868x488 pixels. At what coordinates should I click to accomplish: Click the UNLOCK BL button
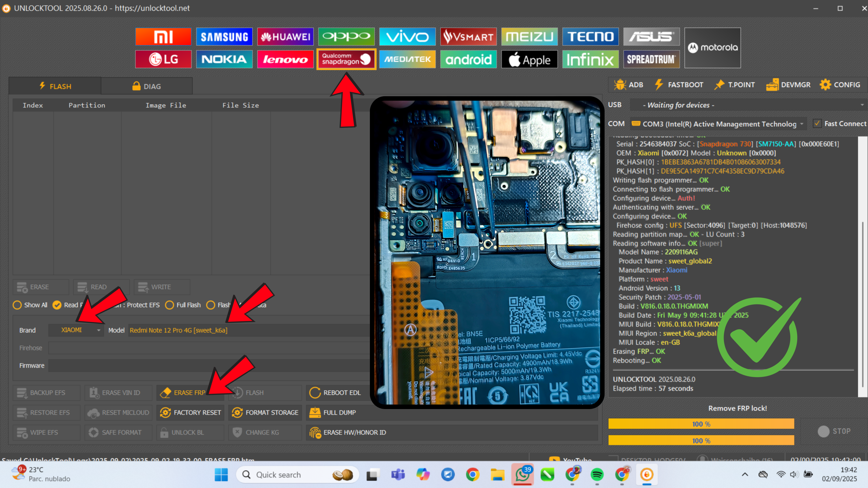pyautogui.click(x=190, y=432)
